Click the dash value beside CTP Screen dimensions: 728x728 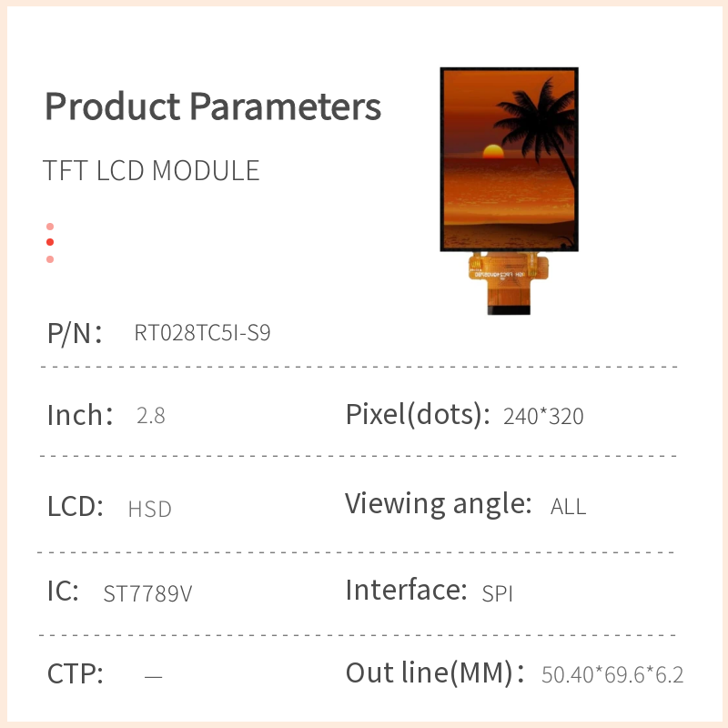coord(154,676)
